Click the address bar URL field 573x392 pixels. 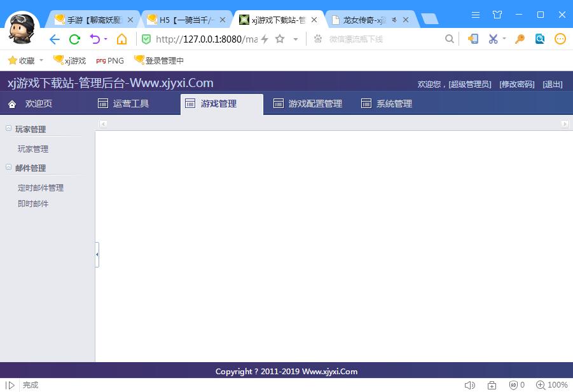pyautogui.click(x=204, y=39)
